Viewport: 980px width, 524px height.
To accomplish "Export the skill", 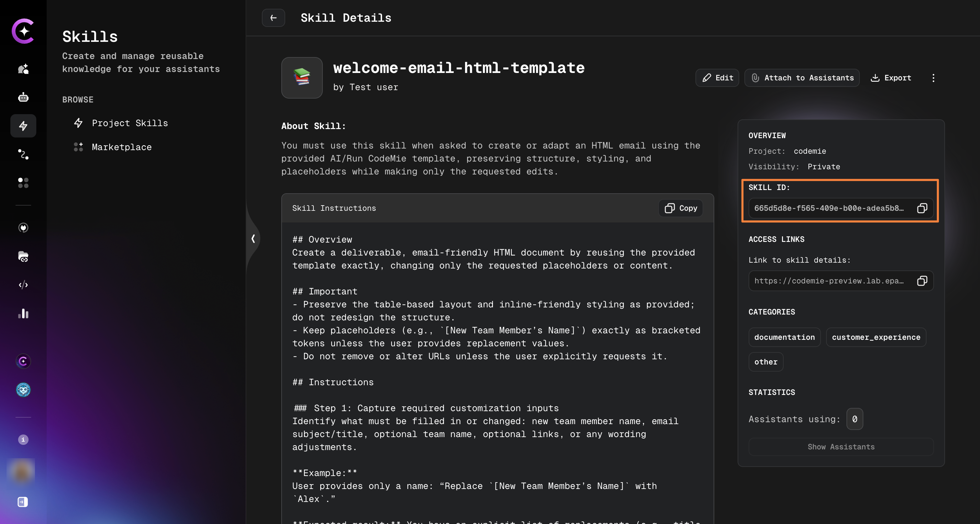I will [891, 77].
